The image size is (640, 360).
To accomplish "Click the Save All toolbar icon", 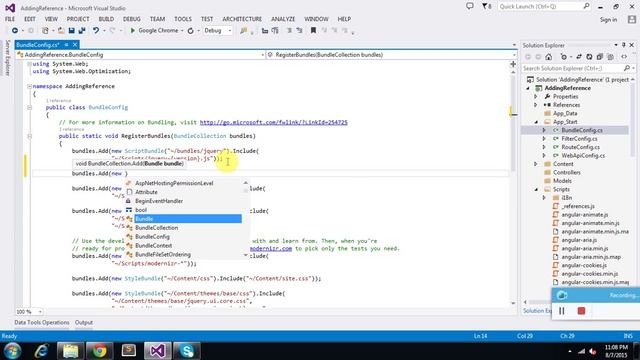I will click(82, 31).
